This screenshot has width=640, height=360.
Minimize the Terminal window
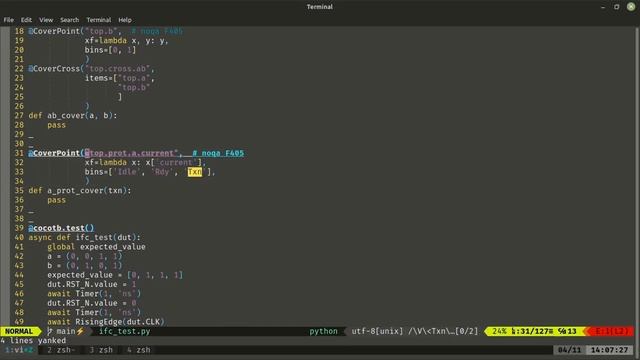(x=603, y=7)
